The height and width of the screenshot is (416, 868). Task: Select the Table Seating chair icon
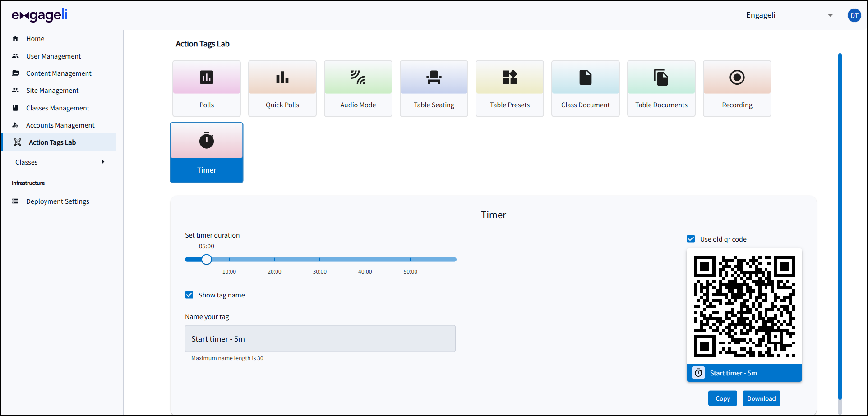click(x=434, y=78)
